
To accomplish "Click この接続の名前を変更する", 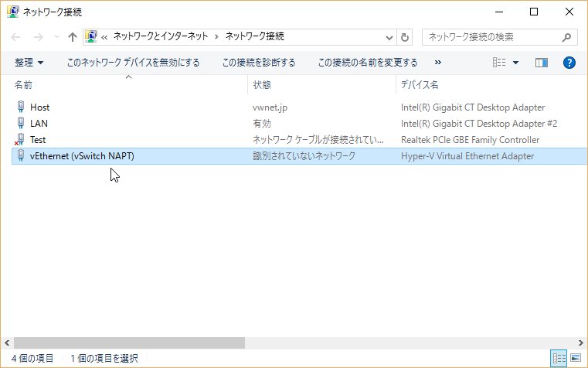I will point(368,63).
